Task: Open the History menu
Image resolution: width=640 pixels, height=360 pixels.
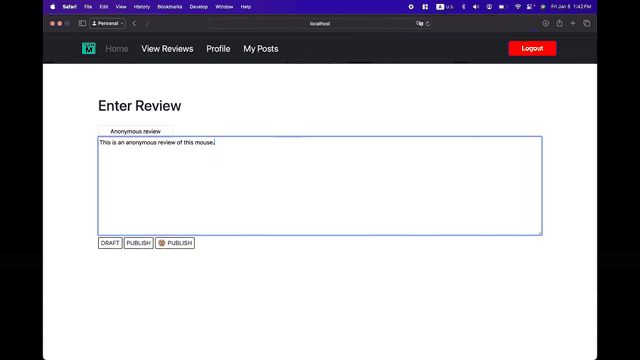Action: [x=142, y=7]
